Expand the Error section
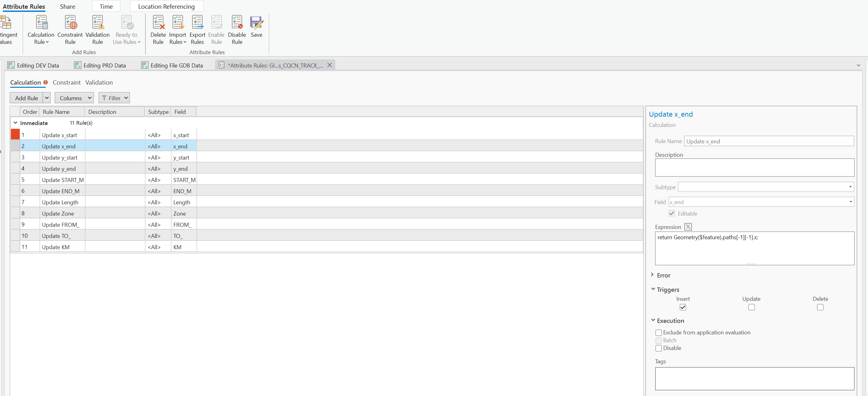Screen dimensions: 868x396 [x=664, y=275]
